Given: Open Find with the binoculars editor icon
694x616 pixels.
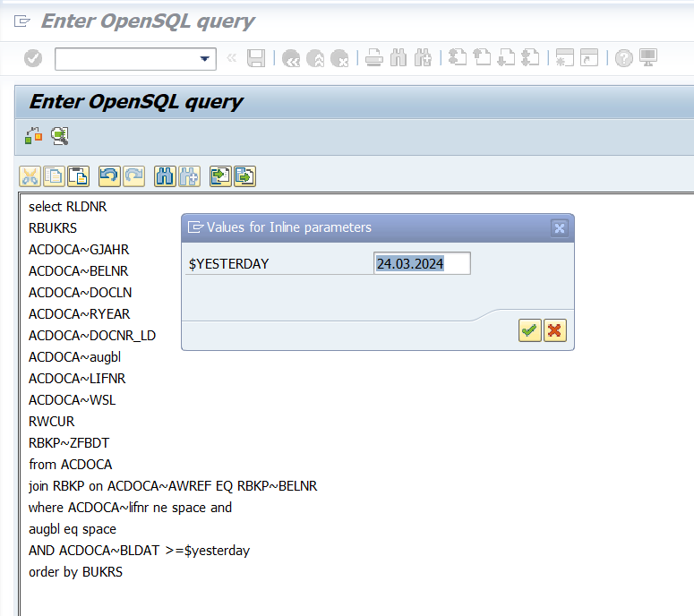Looking at the screenshot, I should pyautogui.click(x=165, y=176).
